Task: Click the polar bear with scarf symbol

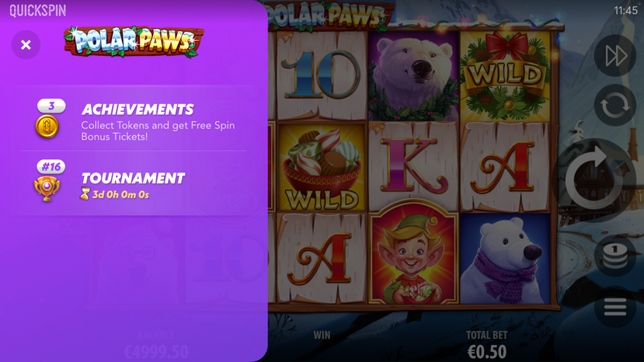Action: (x=506, y=259)
